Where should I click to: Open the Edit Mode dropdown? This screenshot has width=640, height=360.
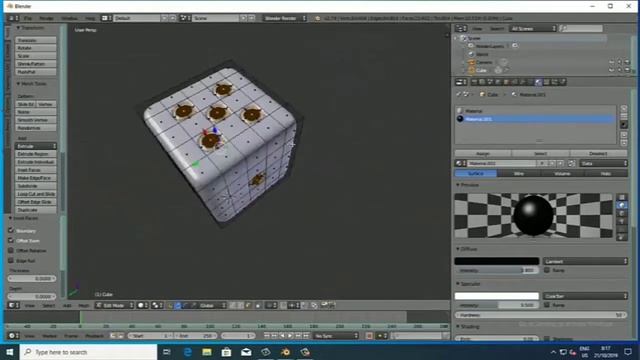pos(114,305)
